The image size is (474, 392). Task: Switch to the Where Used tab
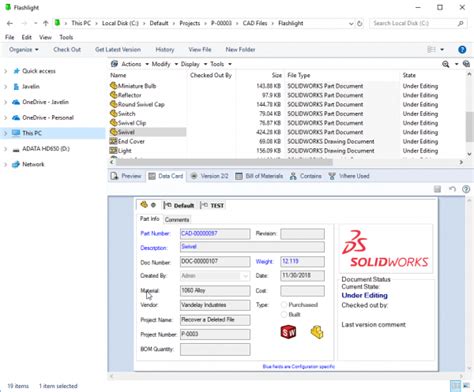(349, 176)
